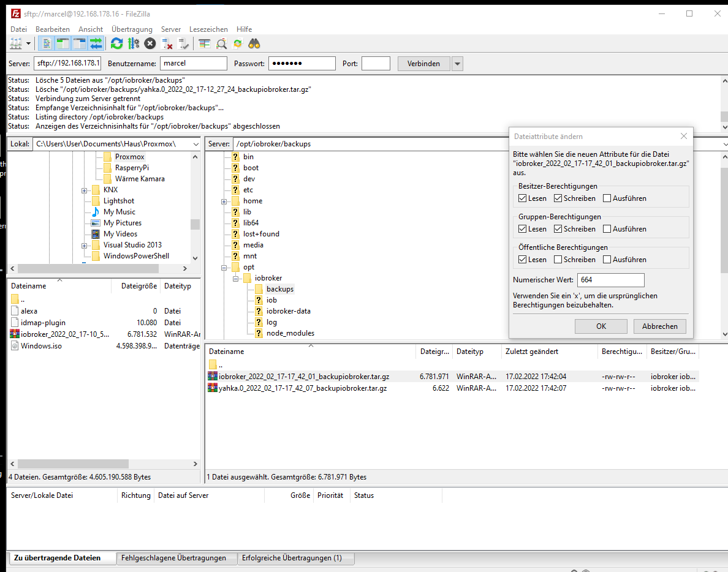This screenshot has width=728, height=572.
Task: Toggle group Lesen permission checkbox
Action: [522, 228]
